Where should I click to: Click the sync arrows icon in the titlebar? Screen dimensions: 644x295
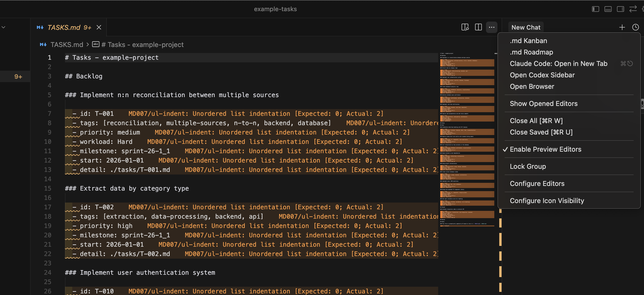[633, 9]
